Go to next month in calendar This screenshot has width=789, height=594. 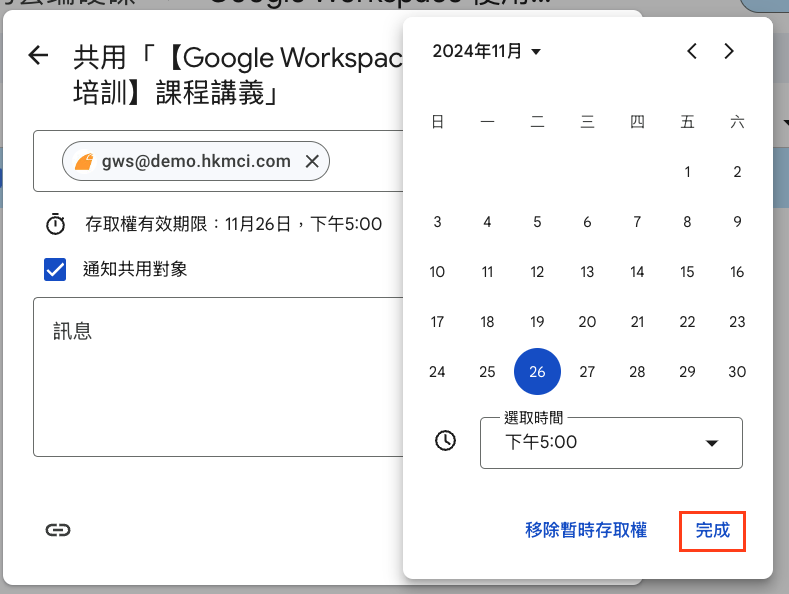729,51
